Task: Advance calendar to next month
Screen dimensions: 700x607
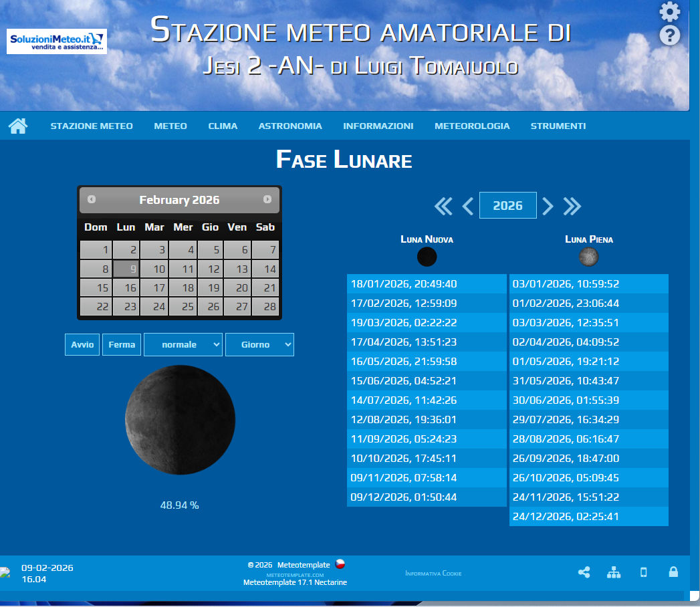Action: (267, 199)
